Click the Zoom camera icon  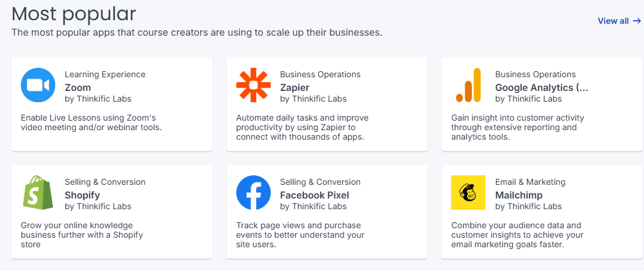click(x=38, y=85)
